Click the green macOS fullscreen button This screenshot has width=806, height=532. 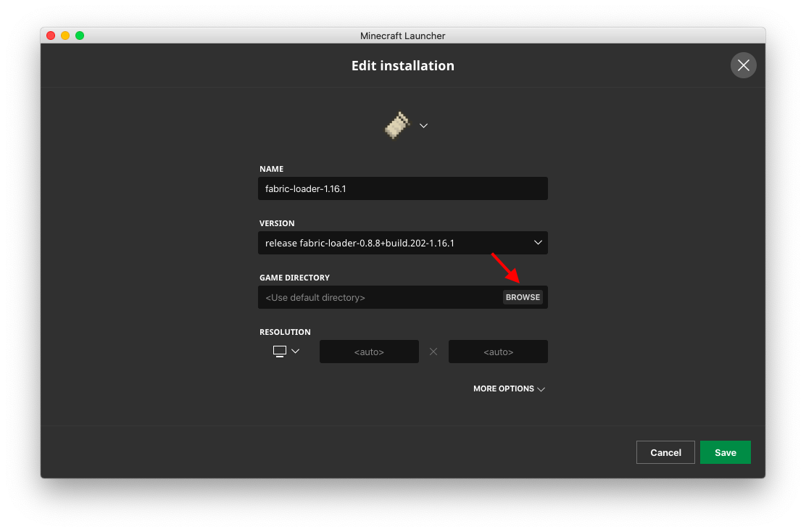(x=80, y=36)
